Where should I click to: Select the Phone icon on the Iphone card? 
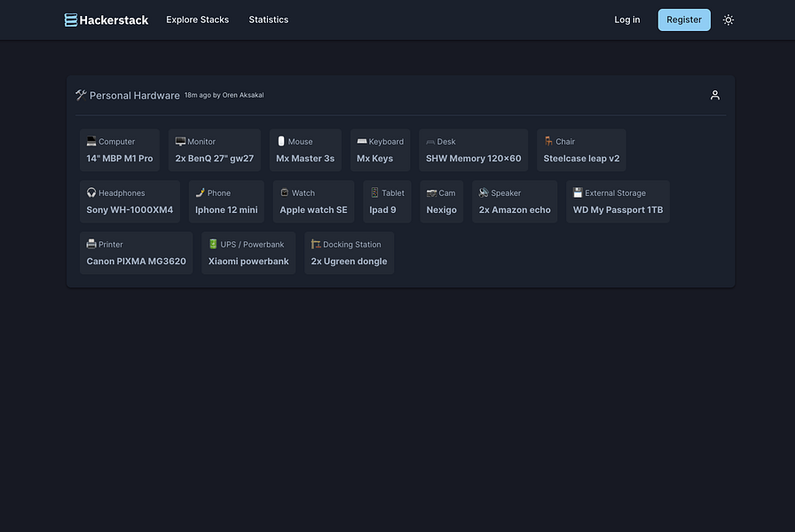[201, 192]
